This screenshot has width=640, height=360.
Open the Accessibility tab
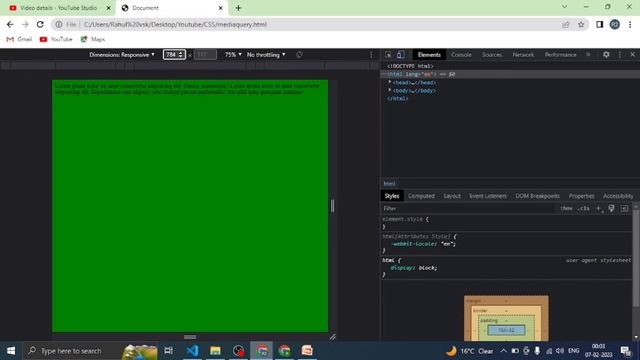pyautogui.click(x=618, y=196)
